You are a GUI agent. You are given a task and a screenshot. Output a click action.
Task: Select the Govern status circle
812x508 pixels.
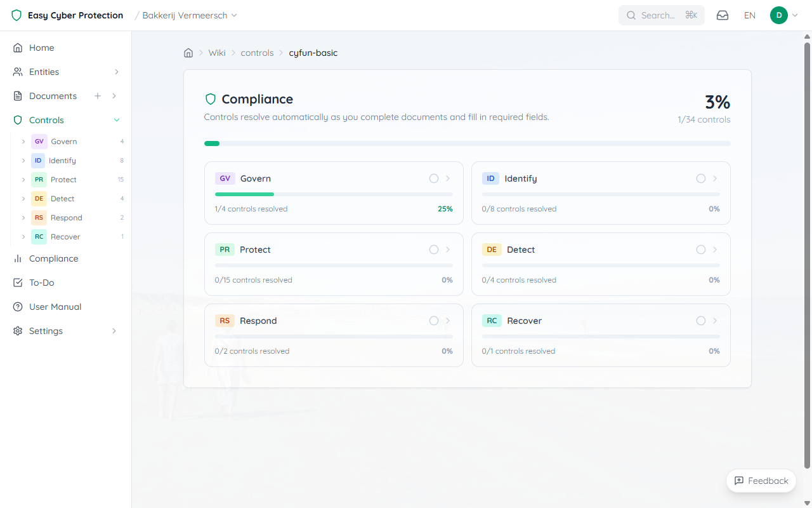433,178
